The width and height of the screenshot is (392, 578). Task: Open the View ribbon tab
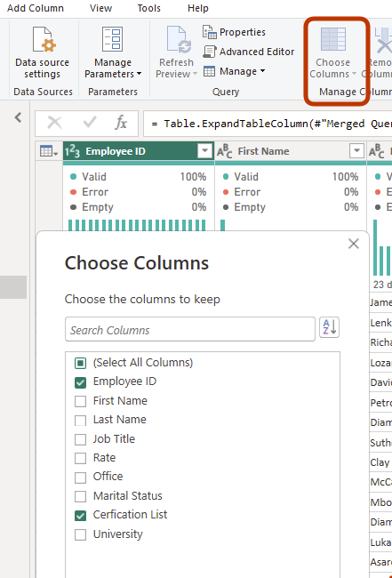click(101, 8)
